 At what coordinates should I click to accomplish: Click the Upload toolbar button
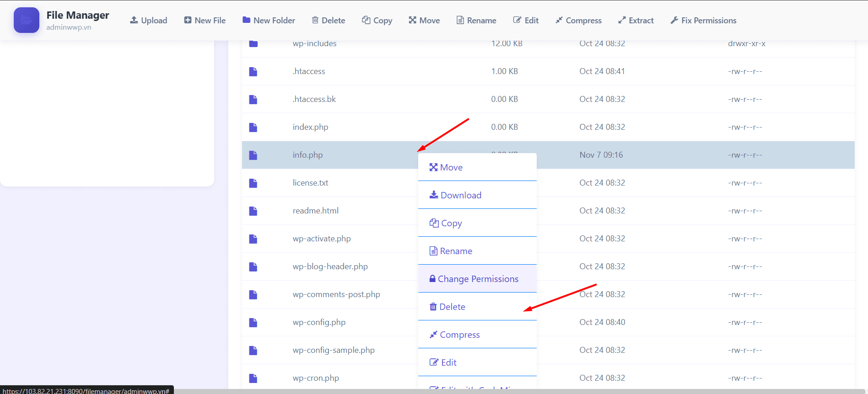pos(149,21)
